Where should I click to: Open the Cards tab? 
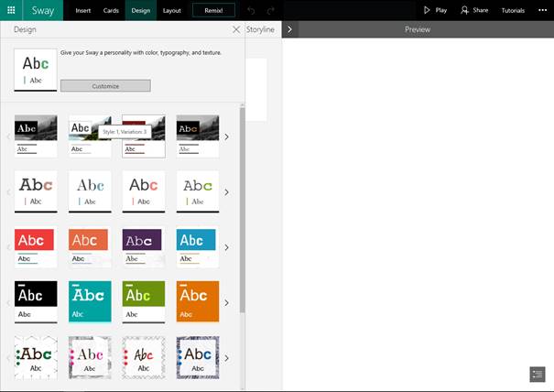point(111,10)
